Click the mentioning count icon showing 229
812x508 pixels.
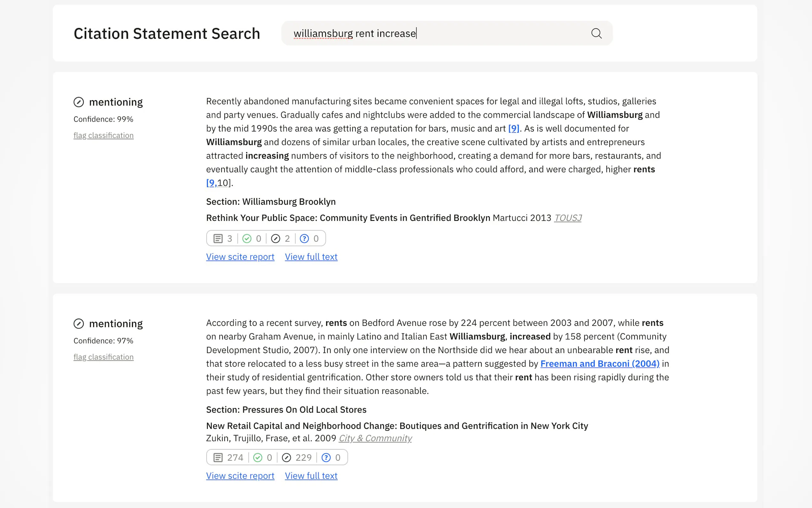(x=286, y=457)
